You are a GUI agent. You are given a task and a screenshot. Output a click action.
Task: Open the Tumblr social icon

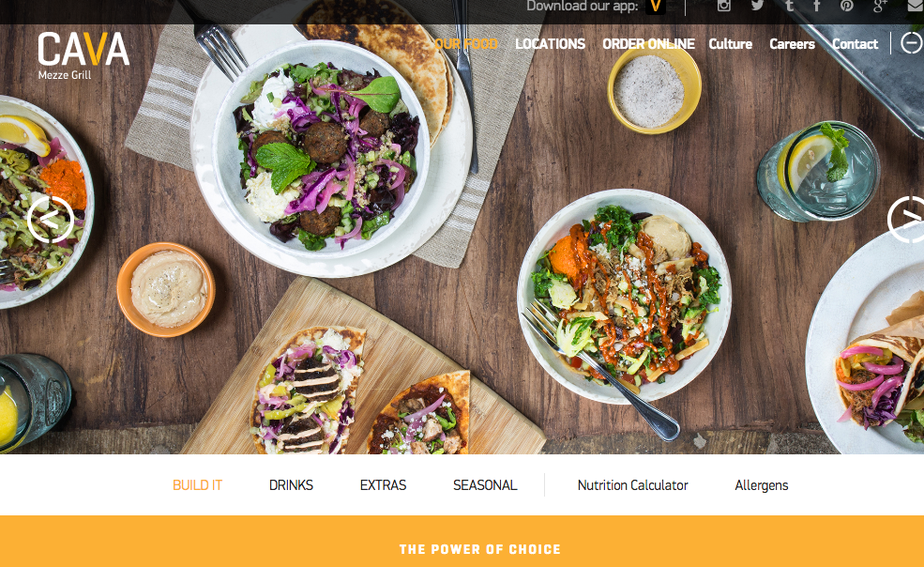(789, 6)
